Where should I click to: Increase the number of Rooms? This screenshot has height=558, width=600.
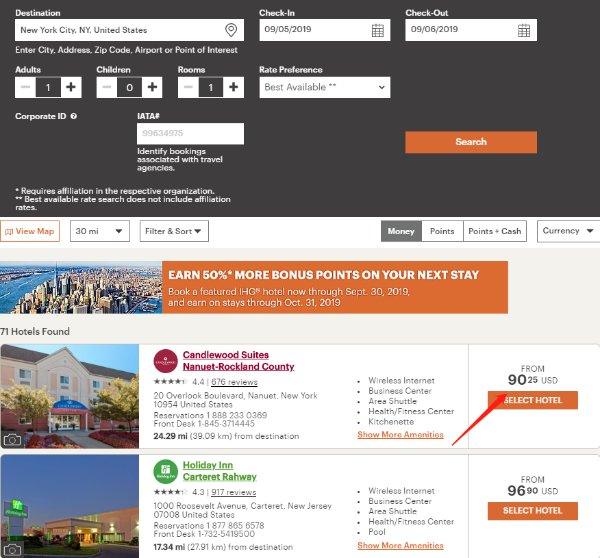pyautogui.click(x=233, y=87)
